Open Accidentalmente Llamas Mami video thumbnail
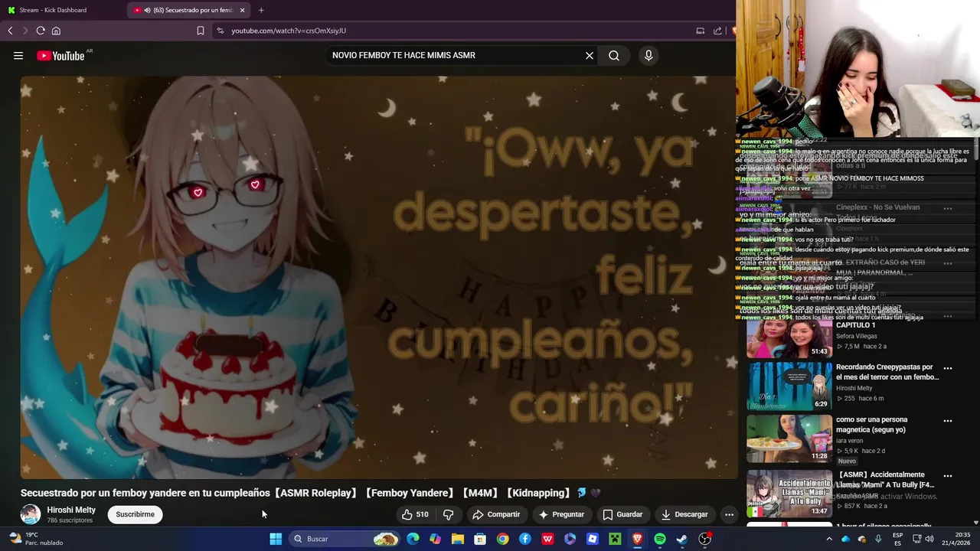Viewport: 980px width, 551px height. 789,494
